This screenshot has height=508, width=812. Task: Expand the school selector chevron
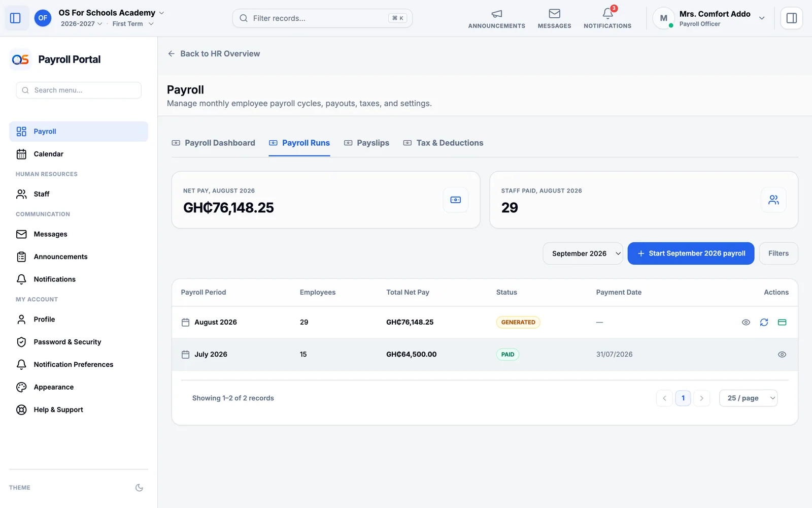pos(162,13)
